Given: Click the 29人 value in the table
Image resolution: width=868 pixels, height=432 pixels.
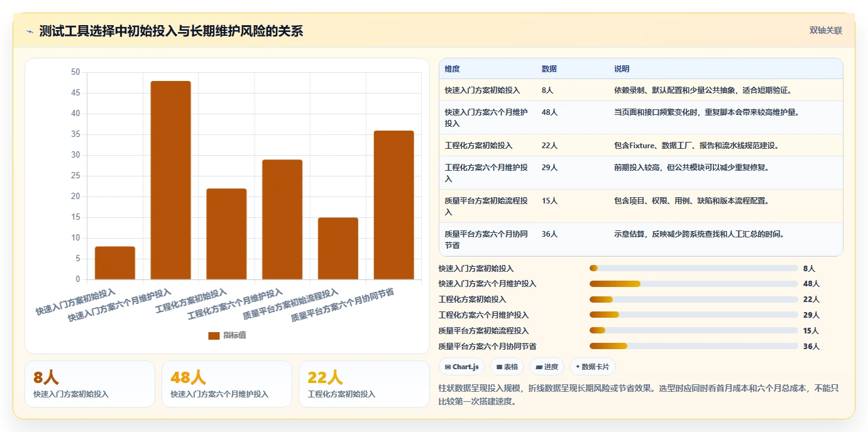Looking at the screenshot, I should point(549,168).
